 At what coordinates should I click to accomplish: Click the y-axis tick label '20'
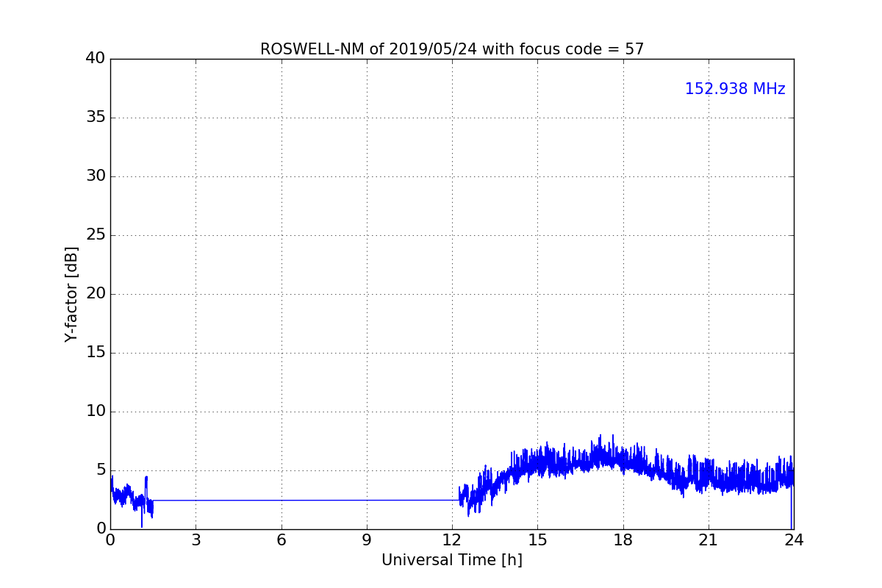point(96,294)
